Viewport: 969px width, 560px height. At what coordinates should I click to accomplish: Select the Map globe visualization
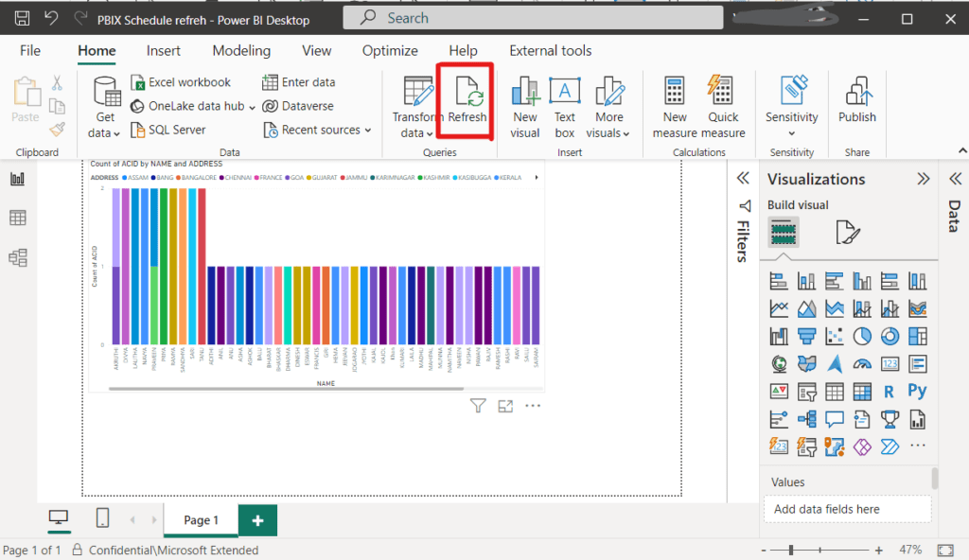tap(780, 363)
